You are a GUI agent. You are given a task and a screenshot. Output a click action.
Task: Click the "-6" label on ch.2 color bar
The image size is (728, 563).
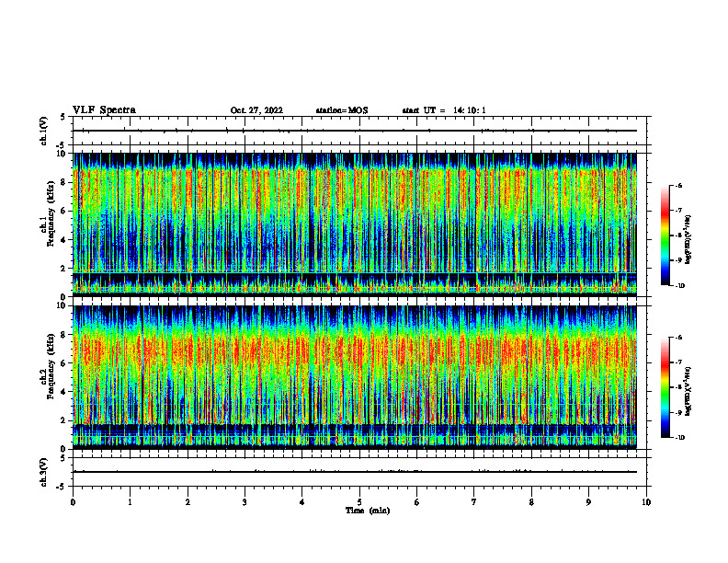[678, 338]
